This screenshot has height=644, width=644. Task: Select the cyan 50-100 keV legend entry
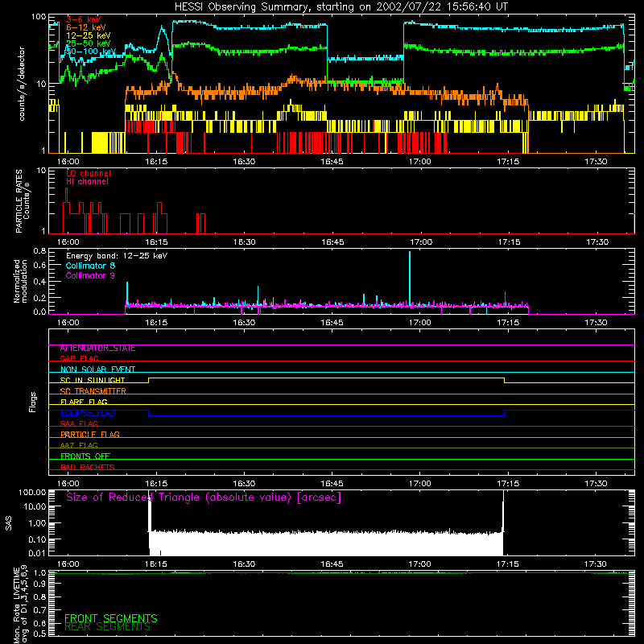tap(90, 52)
